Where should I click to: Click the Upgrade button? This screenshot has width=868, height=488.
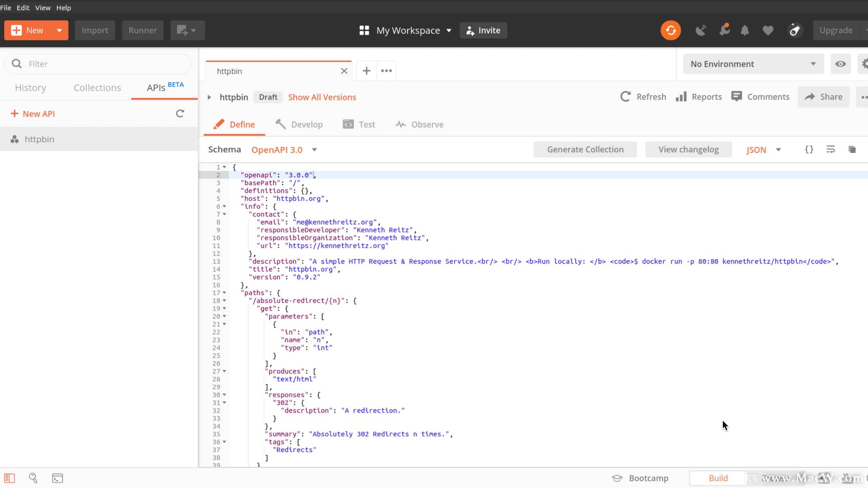pyautogui.click(x=836, y=30)
